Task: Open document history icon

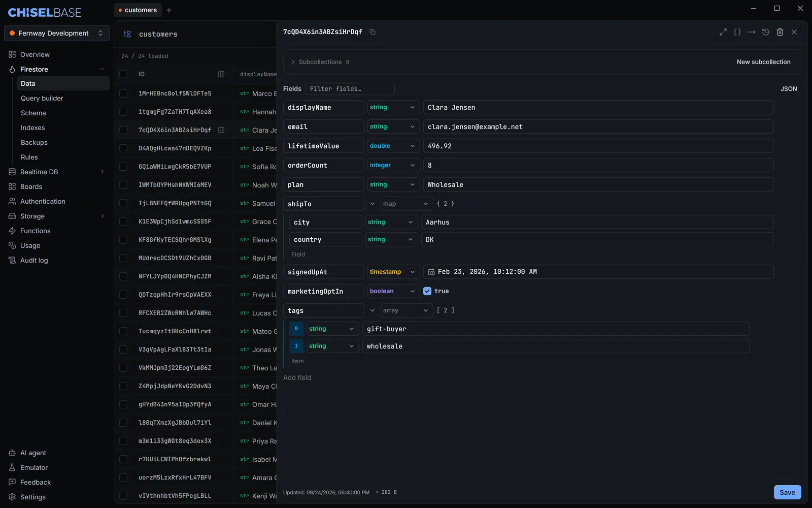Action: (766, 32)
